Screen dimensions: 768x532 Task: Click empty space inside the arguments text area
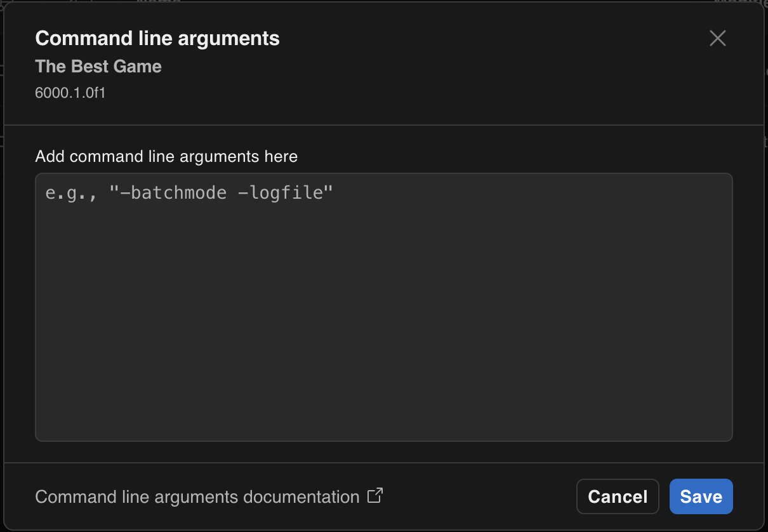coord(383,330)
